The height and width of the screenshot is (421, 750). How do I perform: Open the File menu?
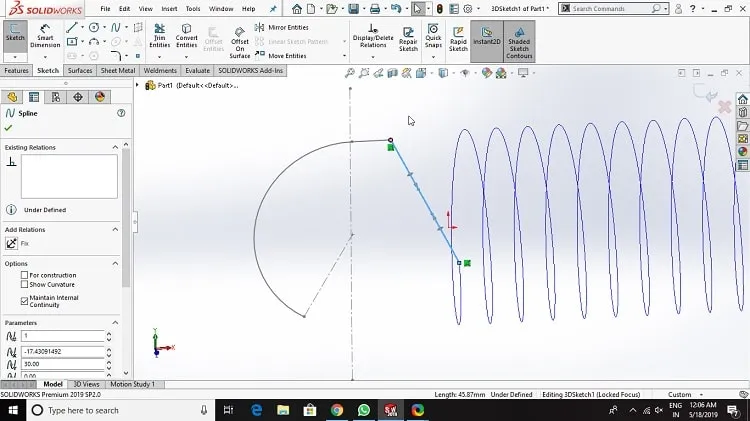click(105, 9)
